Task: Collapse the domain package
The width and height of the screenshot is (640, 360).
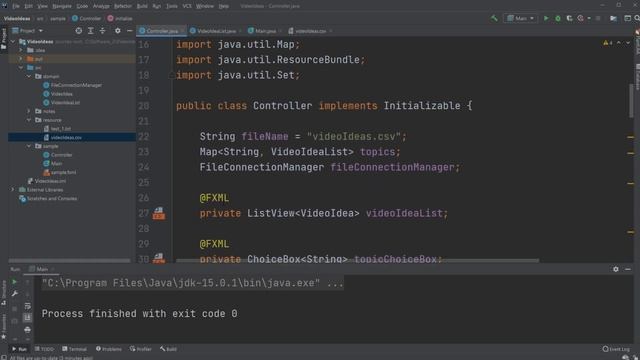Action: tap(29, 76)
